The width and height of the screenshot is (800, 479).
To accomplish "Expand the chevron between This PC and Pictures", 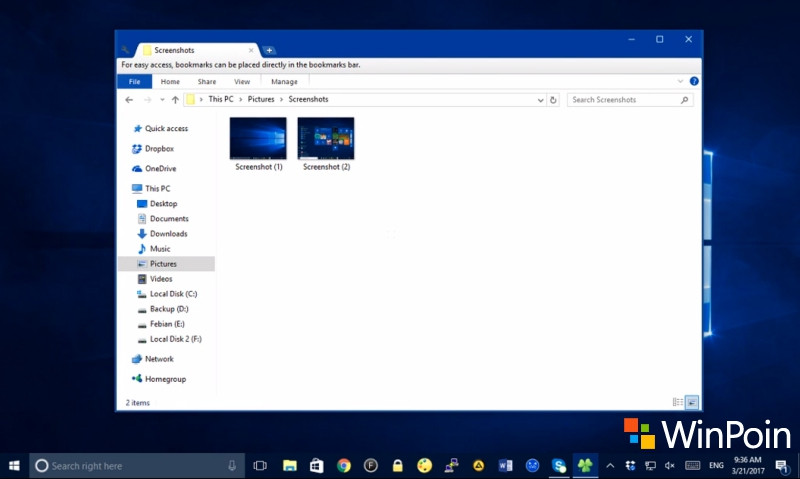I will click(240, 99).
